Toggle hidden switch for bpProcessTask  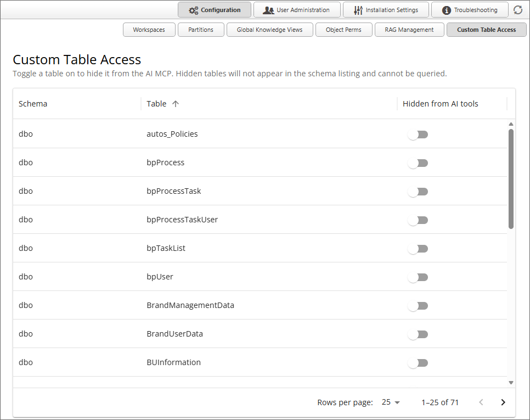[418, 192]
